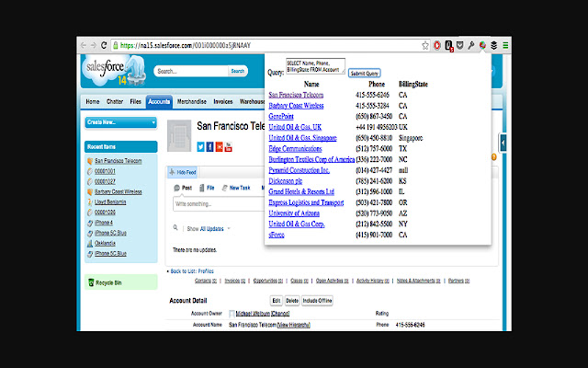This screenshot has height=368, width=588.
Task: Open United Oil & Gas, UK result
Action: 295,127
